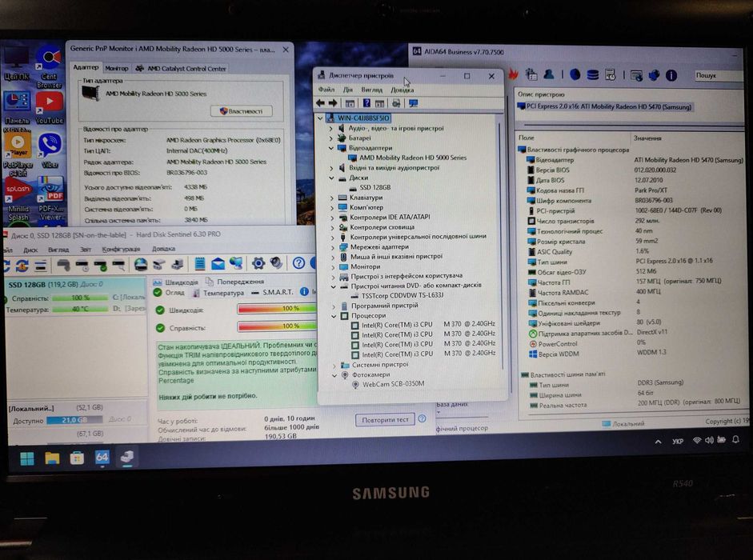The height and width of the screenshot is (560, 753).
Task: Click the help circle next to Повторити тест
Action: pos(423,418)
